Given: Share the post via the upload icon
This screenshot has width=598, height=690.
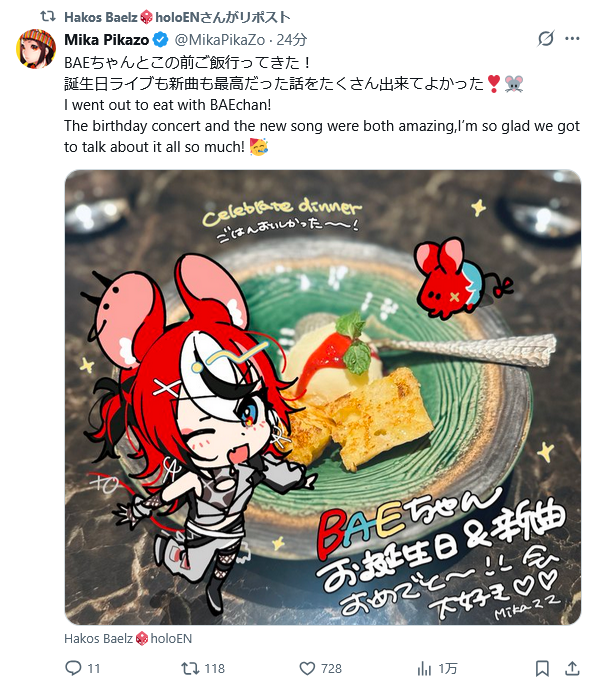Looking at the screenshot, I should [x=572, y=668].
